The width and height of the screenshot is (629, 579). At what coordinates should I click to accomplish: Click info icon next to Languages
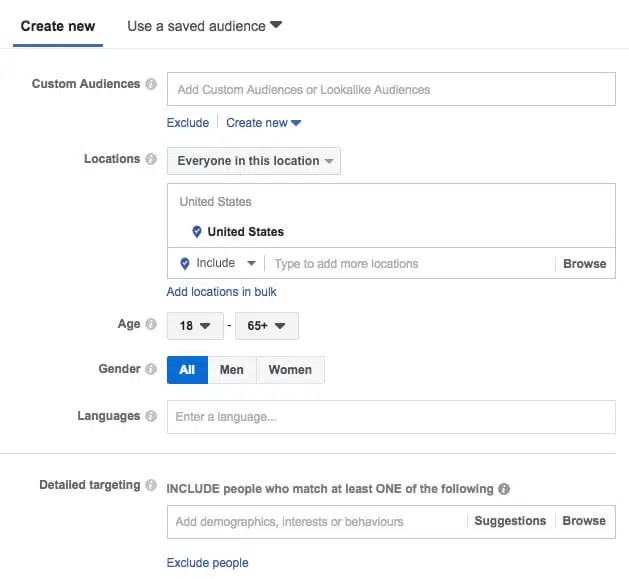[151, 417]
